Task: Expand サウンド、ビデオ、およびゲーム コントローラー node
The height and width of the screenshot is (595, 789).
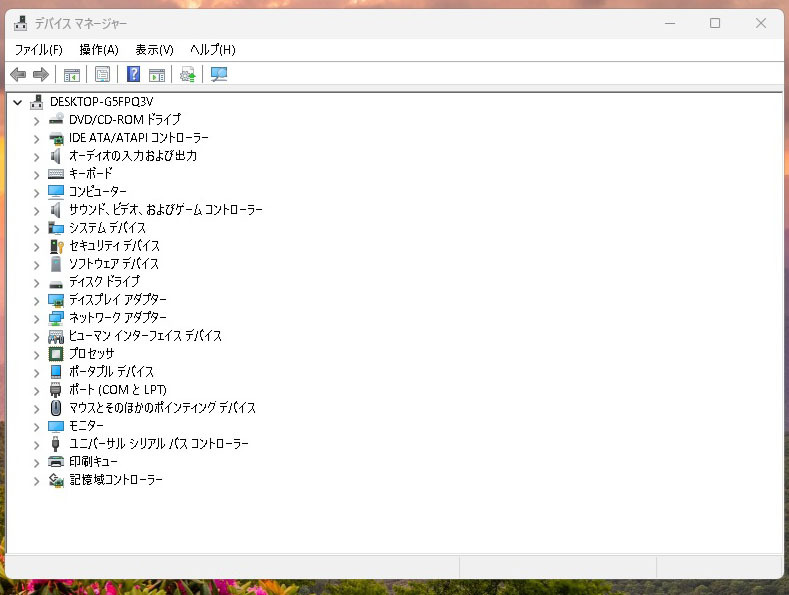Action: (36, 211)
